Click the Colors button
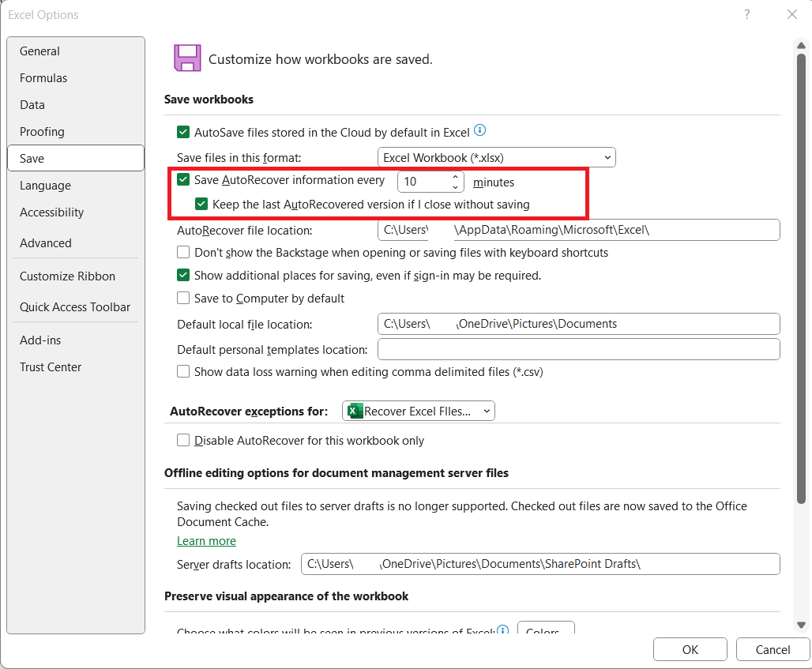Image resolution: width=812 pixels, height=669 pixels. [546, 628]
